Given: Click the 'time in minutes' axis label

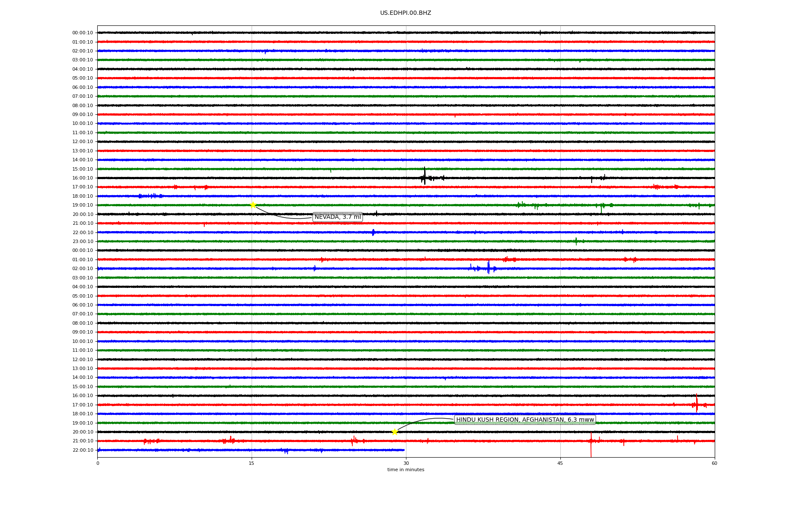Looking at the screenshot, I should [x=406, y=469].
